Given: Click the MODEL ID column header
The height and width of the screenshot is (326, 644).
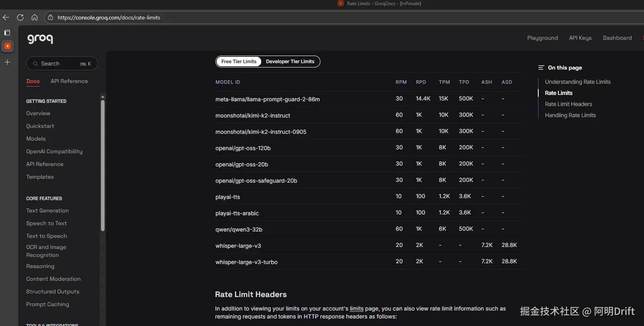Looking at the screenshot, I should [228, 82].
